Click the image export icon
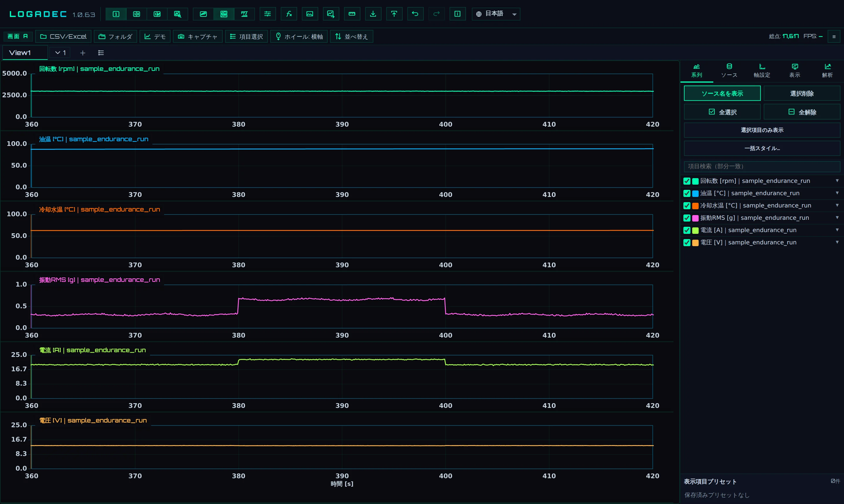This screenshot has height=504, width=844. [x=310, y=14]
